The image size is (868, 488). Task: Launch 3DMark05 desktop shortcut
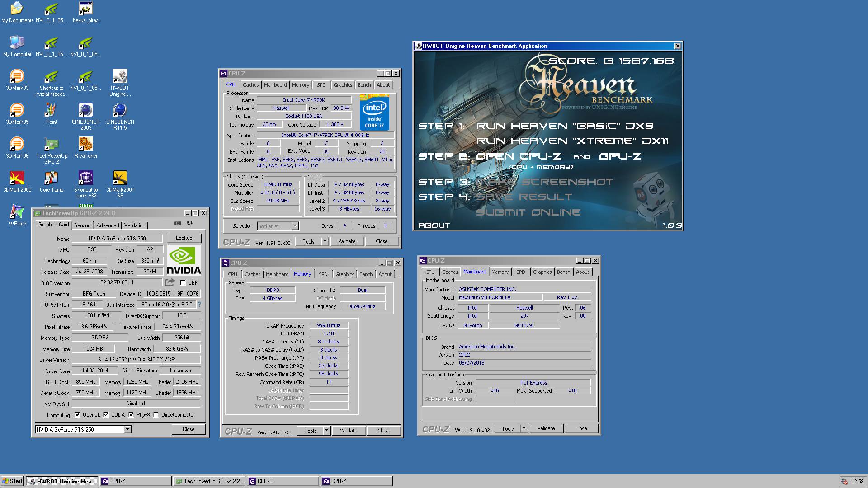(x=17, y=114)
